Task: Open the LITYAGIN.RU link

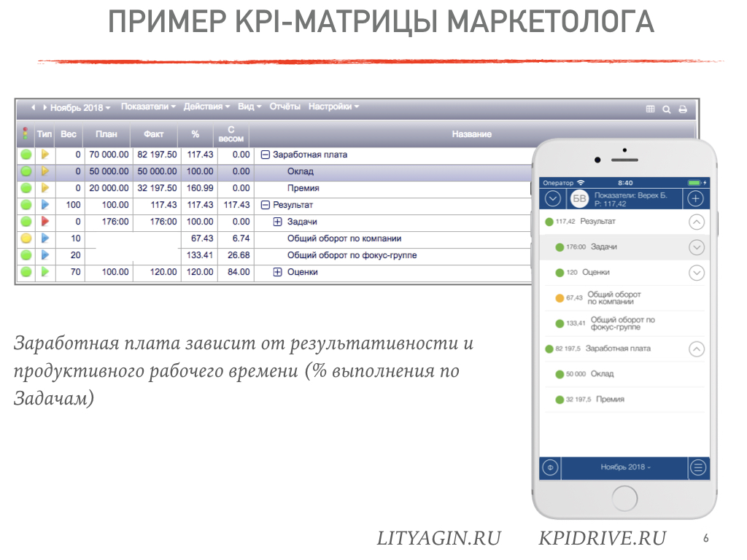Action: [x=438, y=538]
